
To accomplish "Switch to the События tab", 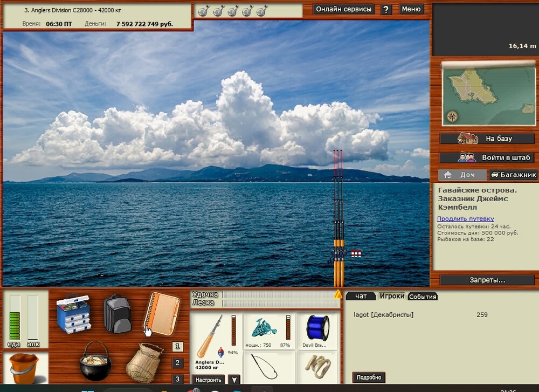I will click(423, 297).
